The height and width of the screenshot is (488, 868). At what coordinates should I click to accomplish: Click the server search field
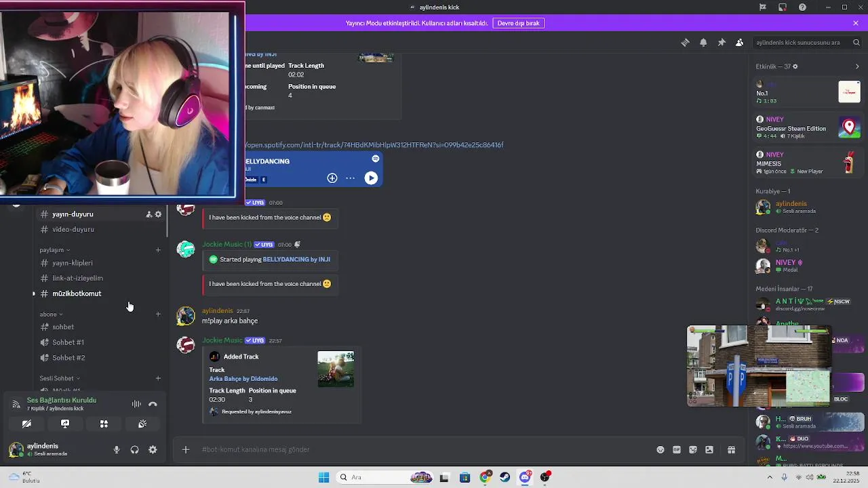807,42
